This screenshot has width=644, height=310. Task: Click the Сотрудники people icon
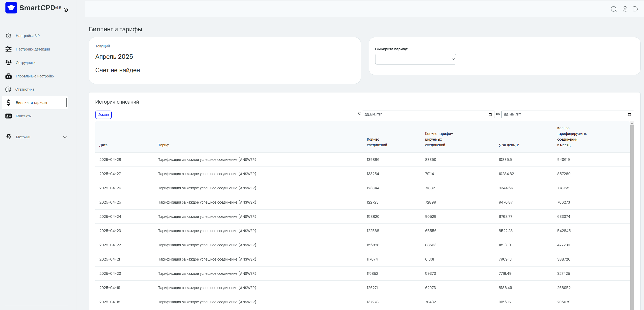point(9,63)
